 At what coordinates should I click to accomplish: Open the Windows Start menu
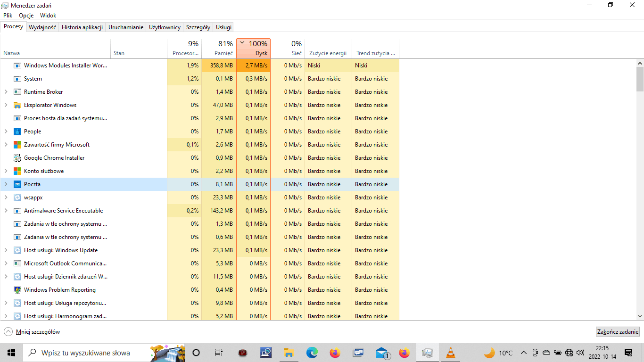(11, 353)
